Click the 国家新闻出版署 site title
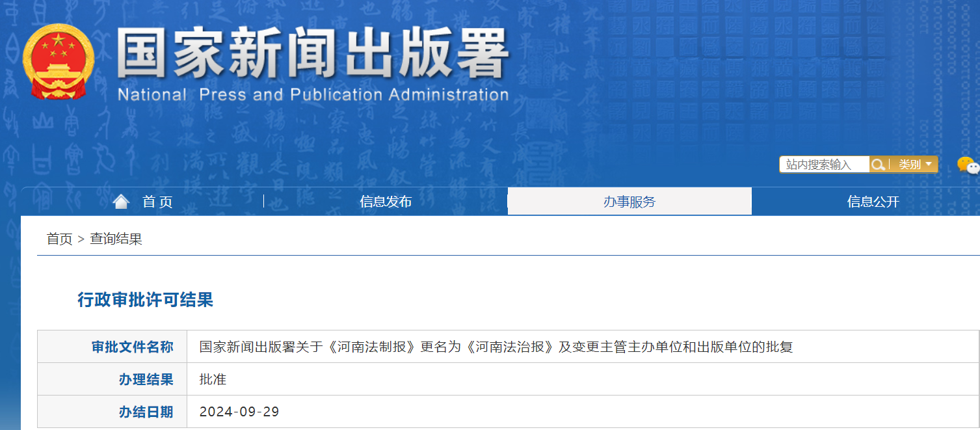This screenshot has width=980, height=430. 313,54
